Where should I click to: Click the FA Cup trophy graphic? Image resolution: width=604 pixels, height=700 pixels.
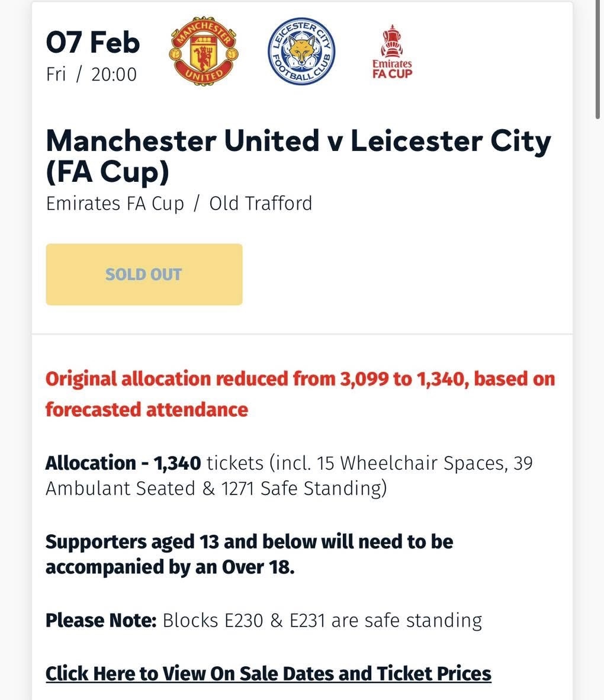(x=392, y=41)
